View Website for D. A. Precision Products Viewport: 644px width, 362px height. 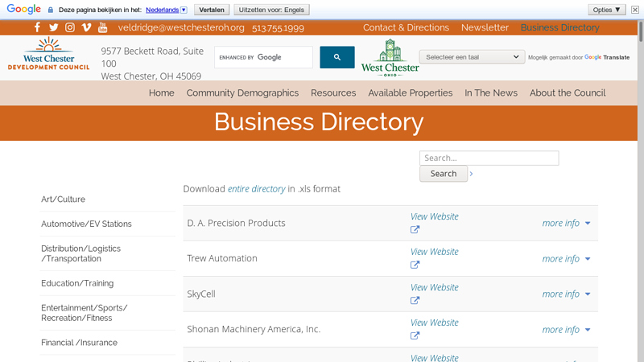(x=434, y=216)
